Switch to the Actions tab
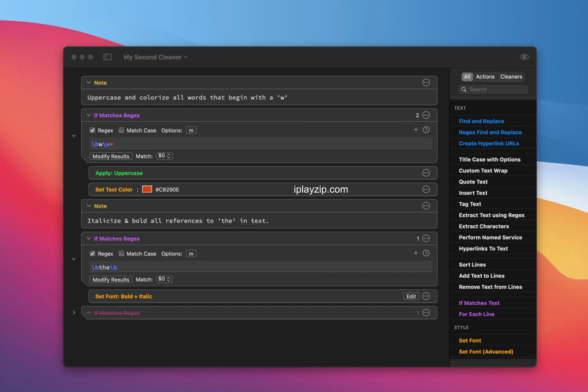This screenshot has height=392, width=588. click(x=485, y=77)
